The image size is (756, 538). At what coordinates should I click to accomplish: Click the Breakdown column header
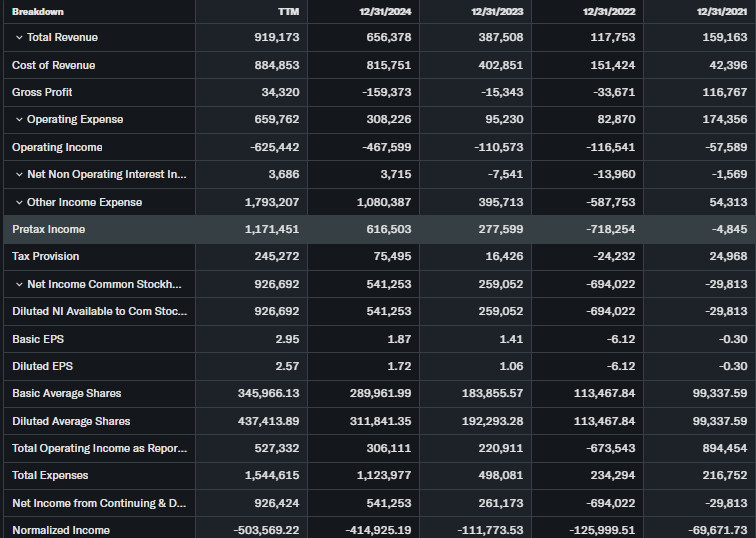click(x=38, y=11)
